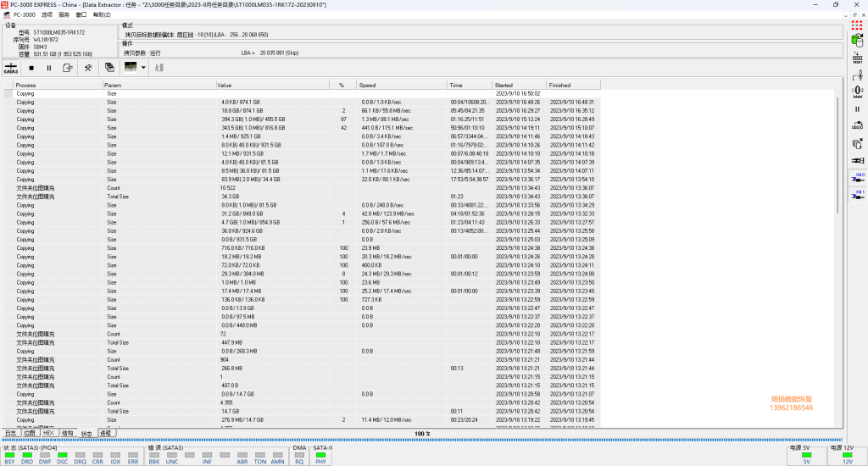
Task: Click the vertical scrollbar of process list
Action: 837,155
